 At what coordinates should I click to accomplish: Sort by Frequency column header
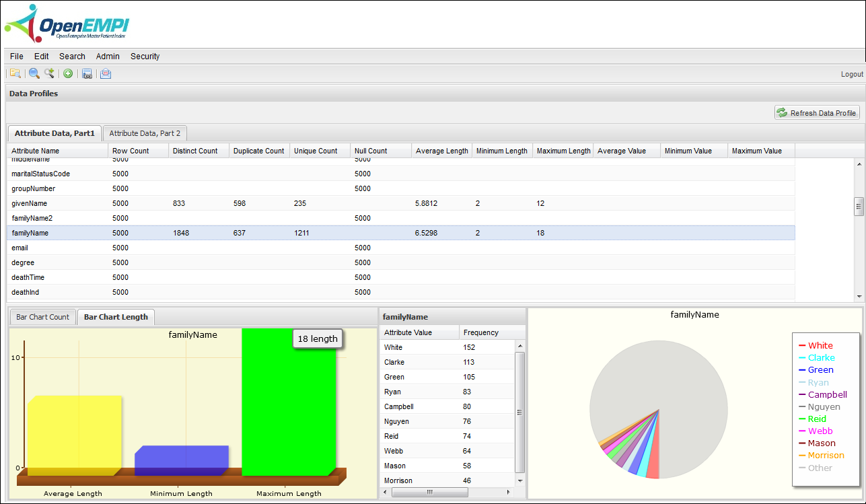point(492,332)
